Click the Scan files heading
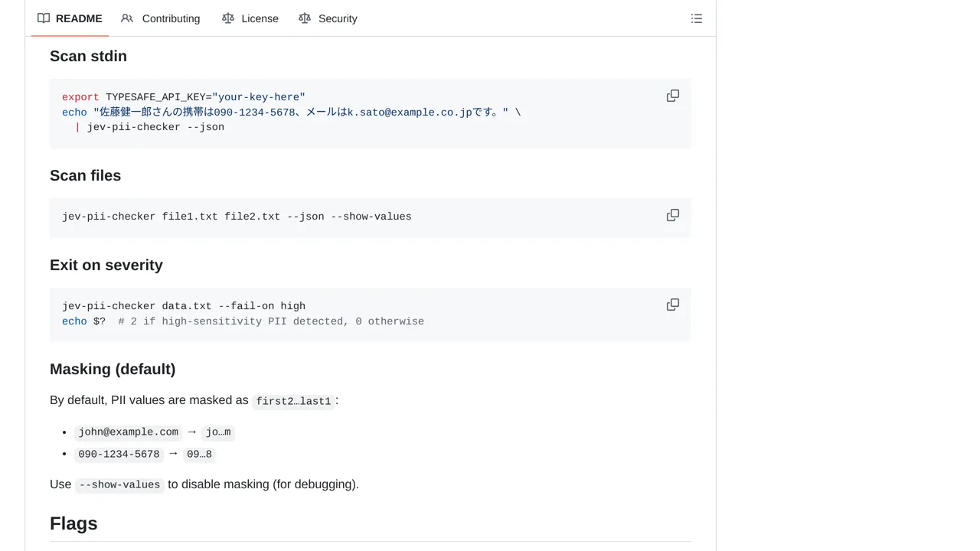 [x=85, y=175]
